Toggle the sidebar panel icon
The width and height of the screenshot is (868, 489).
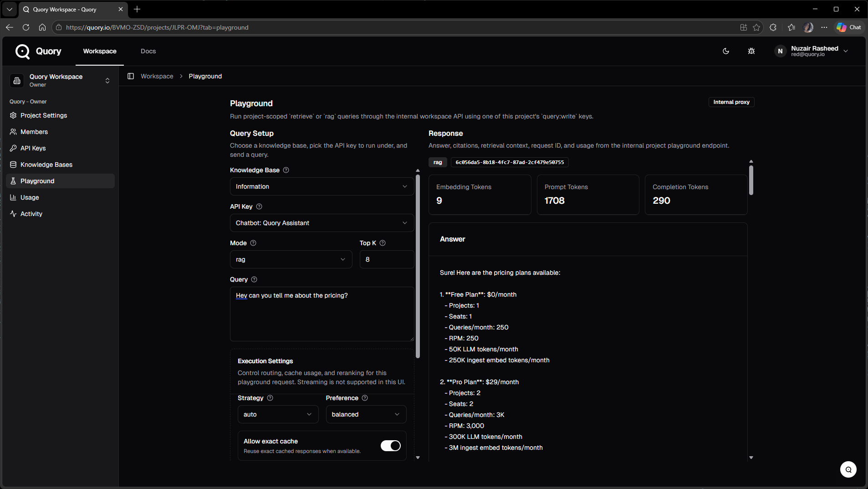131,76
